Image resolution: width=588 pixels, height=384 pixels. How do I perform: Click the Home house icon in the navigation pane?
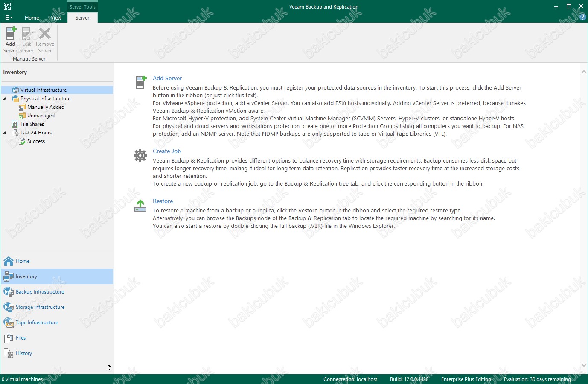pyautogui.click(x=9, y=261)
